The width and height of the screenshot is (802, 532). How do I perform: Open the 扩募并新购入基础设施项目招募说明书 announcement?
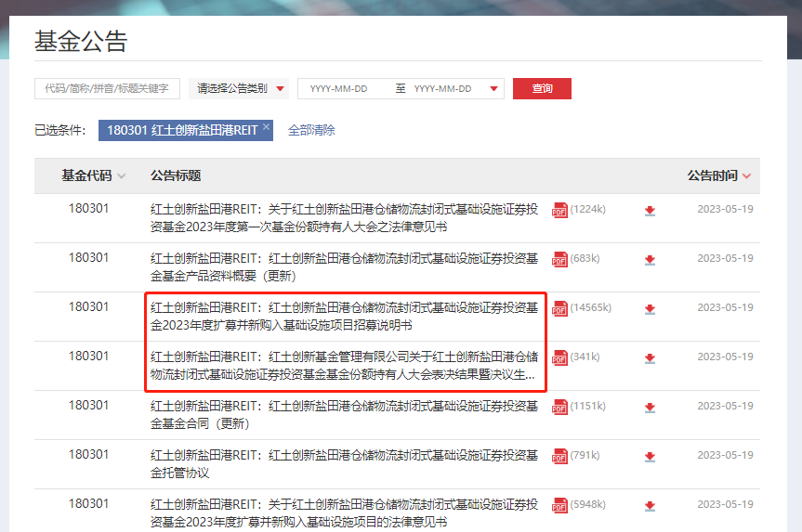[x=344, y=316]
